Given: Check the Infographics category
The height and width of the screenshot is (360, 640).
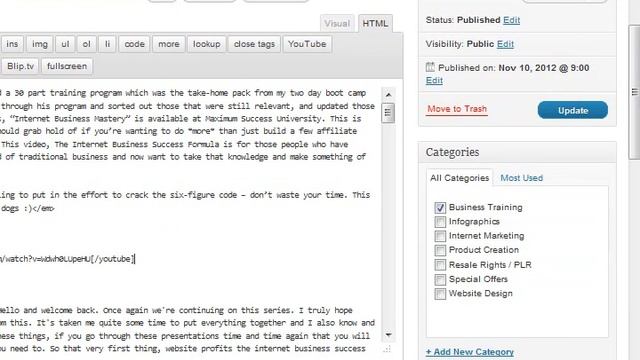Looking at the screenshot, I should pos(440,222).
